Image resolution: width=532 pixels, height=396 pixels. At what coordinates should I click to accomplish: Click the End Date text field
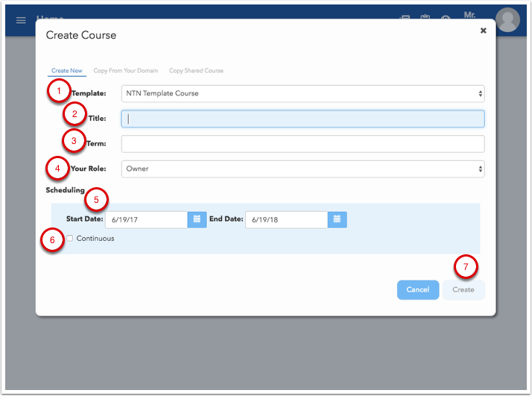[x=286, y=219]
